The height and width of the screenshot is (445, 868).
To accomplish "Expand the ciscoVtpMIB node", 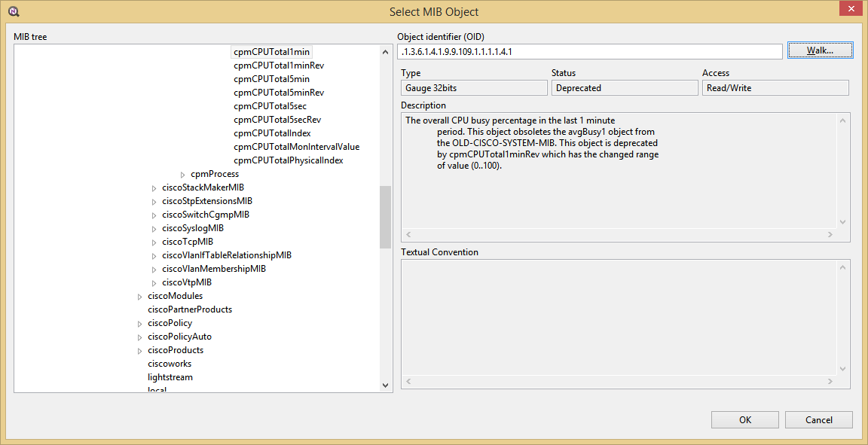I will 154,283.
